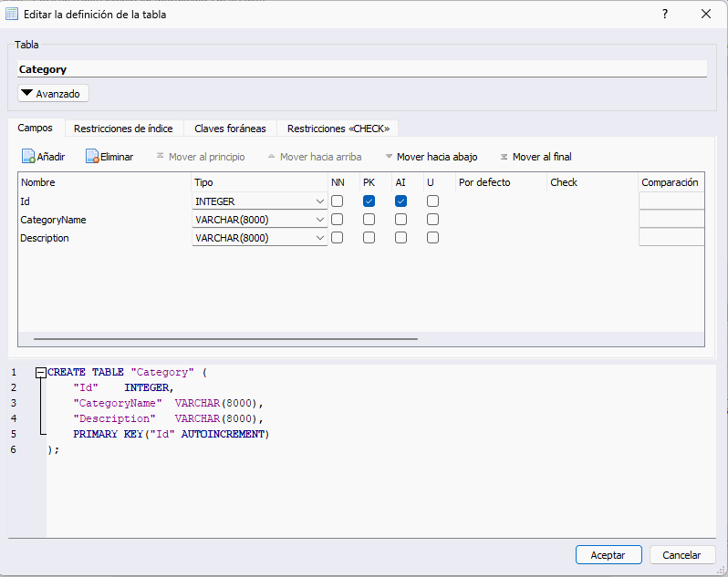Viewport: 728px width, 577px height.
Task: Switch to Restricciones de índice tab
Action: (x=123, y=129)
